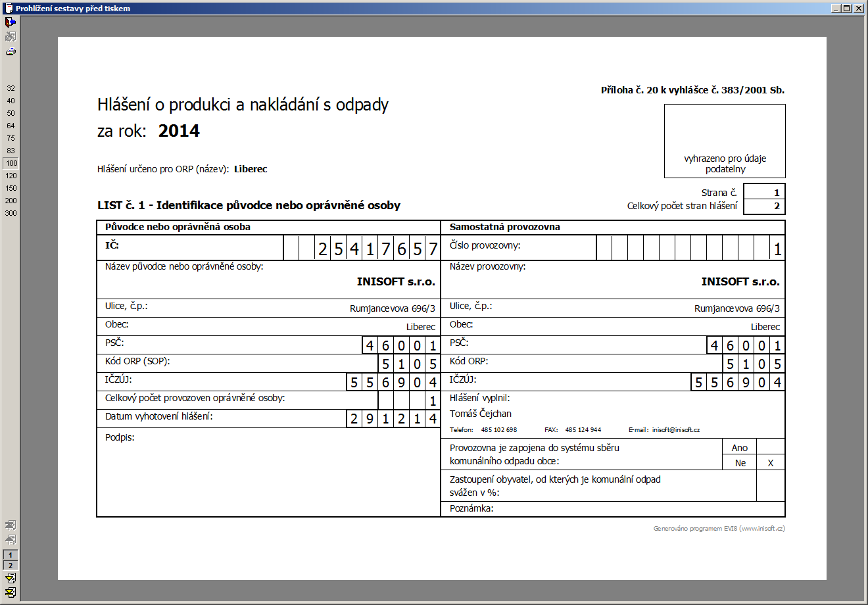
Task: Click INISOFT s.r.o. under Název provozovny
Action: 740,281
